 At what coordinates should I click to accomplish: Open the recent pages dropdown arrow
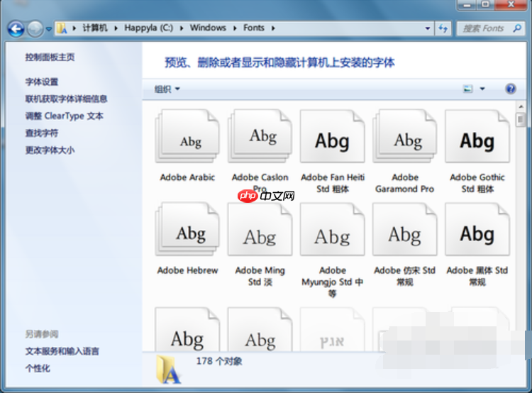click(49, 29)
